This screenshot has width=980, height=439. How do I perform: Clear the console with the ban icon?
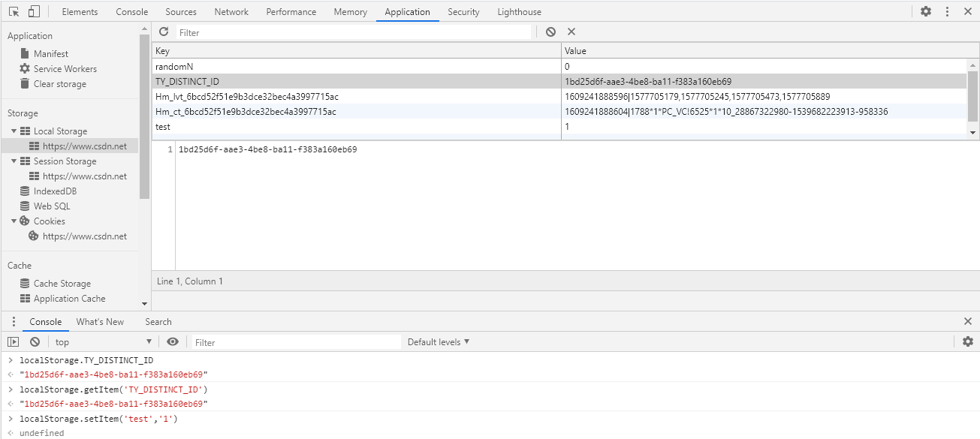tap(35, 341)
